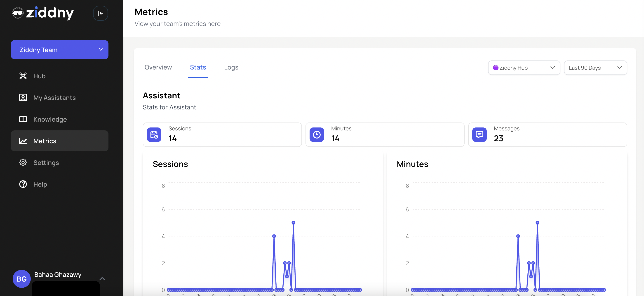The height and width of the screenshot is (296, 644).
Task: Click the Help question mark icon
Action: (x=23, y=184)
